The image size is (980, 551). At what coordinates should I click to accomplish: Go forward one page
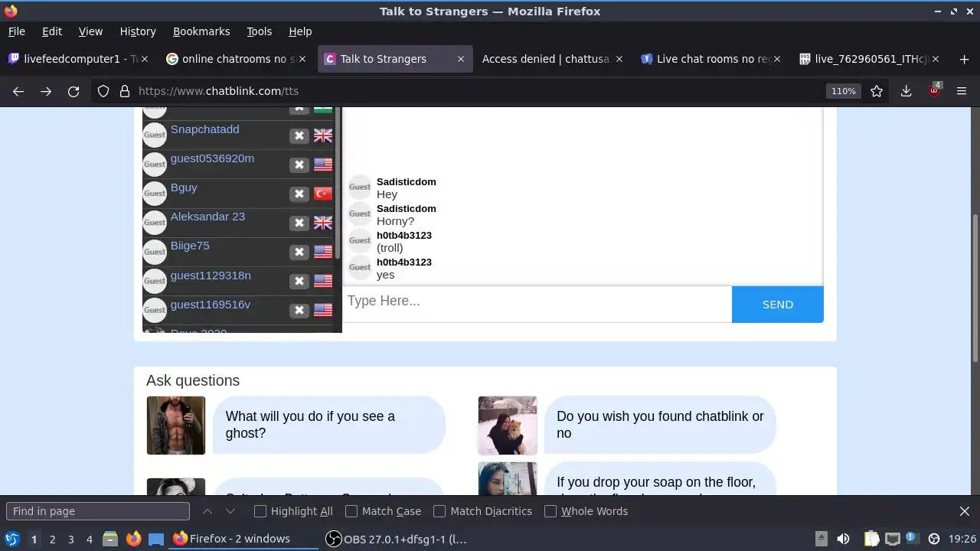click(x=46, y=91)
